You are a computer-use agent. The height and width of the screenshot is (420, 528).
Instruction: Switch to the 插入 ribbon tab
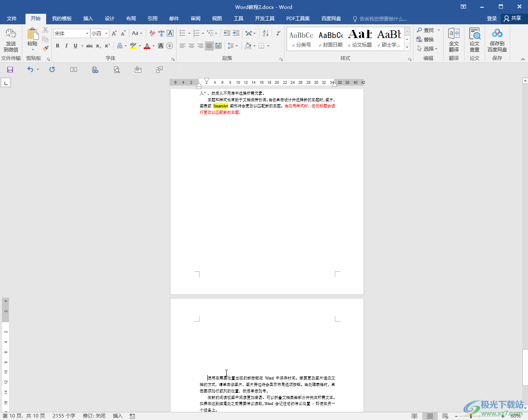point(88,19)
